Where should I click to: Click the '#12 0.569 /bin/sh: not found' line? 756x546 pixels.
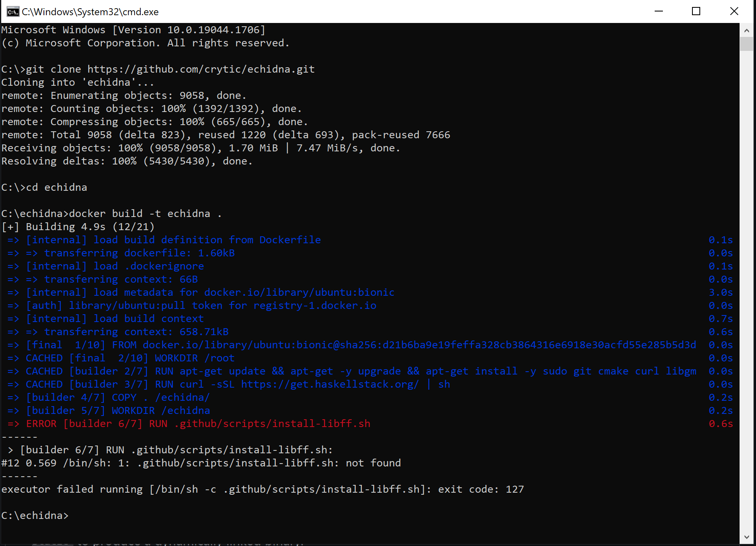201,463
